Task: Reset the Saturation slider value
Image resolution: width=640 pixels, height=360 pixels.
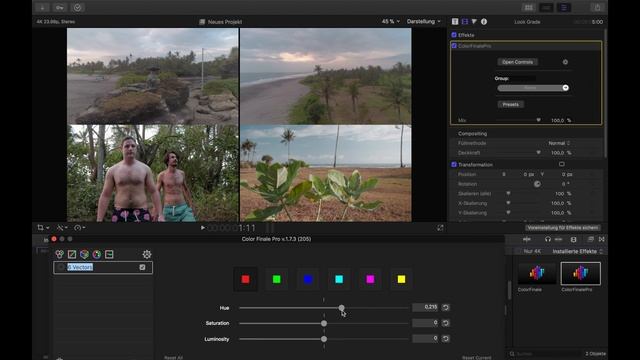Action: point(446,323)
